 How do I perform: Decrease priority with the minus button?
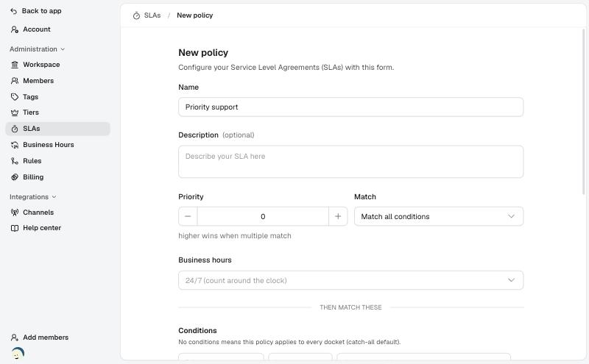coord(188,216)
